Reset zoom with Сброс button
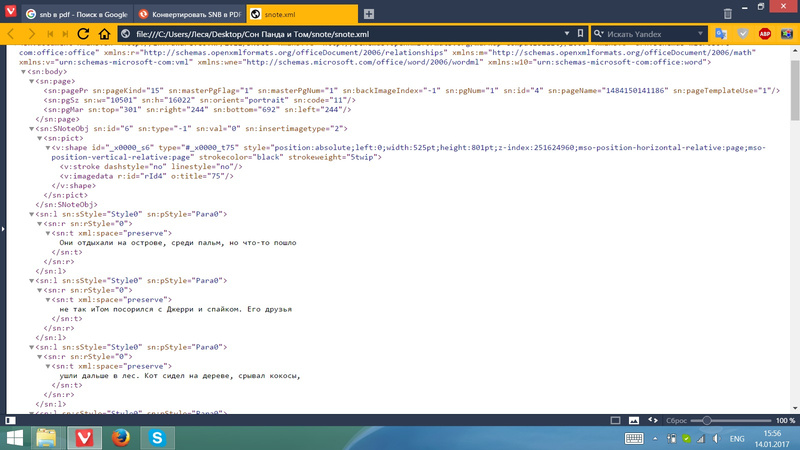Viewport: 800px width, 450px height. pyautogui.click(x=674, y=421)
